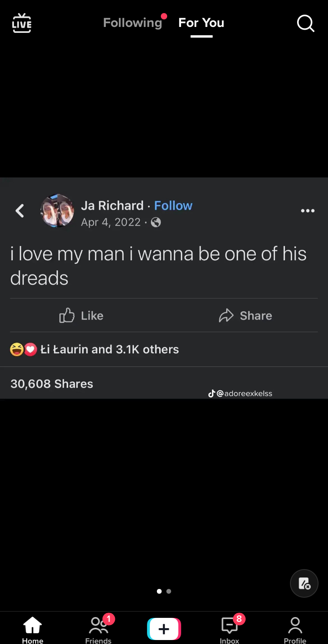
Task: Jump to the second slide dot
Action: tap(169, 591)
